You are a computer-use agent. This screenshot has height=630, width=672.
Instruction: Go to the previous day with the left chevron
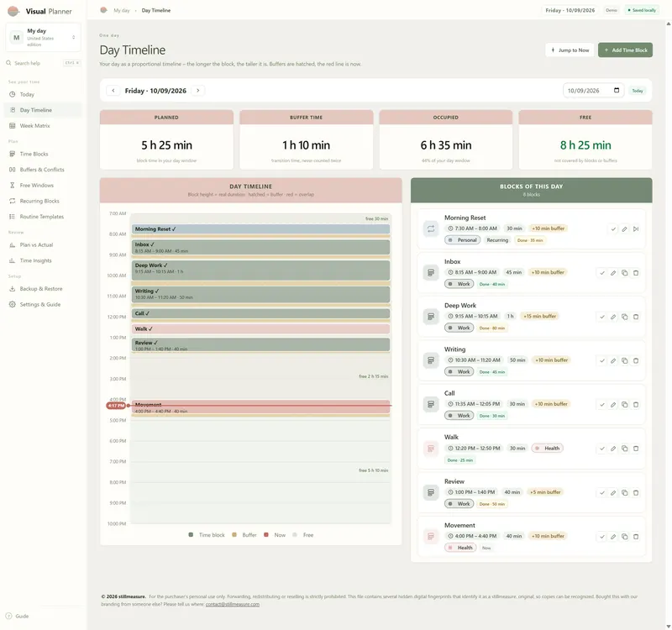point(113,91)
